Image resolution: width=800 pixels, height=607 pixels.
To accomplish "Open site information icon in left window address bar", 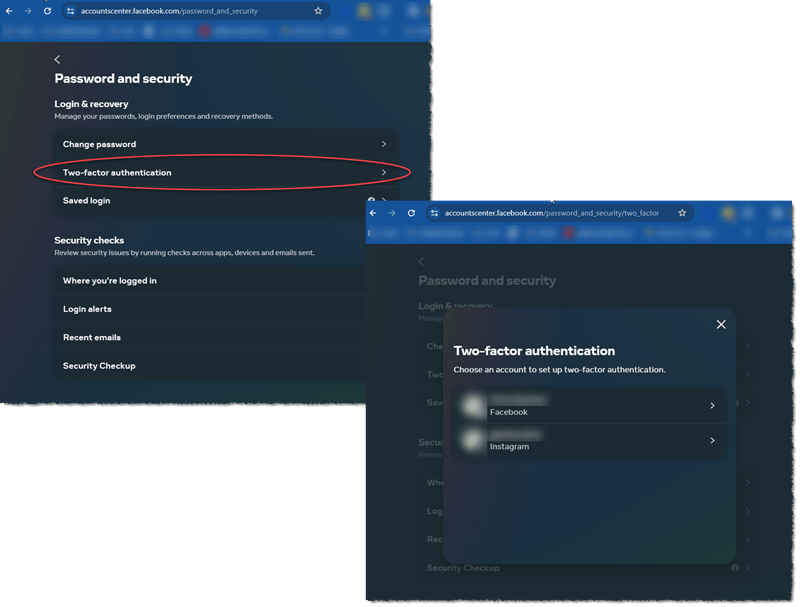I will [x=71, y=11].
